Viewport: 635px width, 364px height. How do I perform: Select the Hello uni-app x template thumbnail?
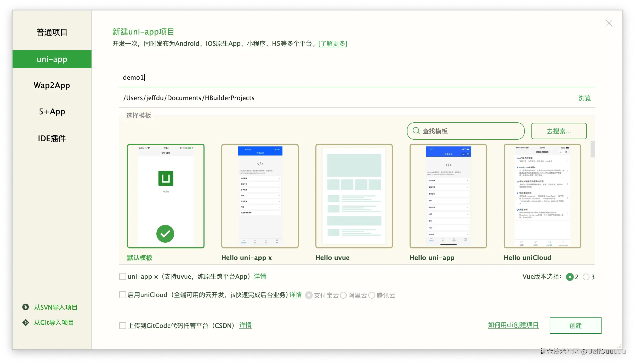[x=260, y=196]
